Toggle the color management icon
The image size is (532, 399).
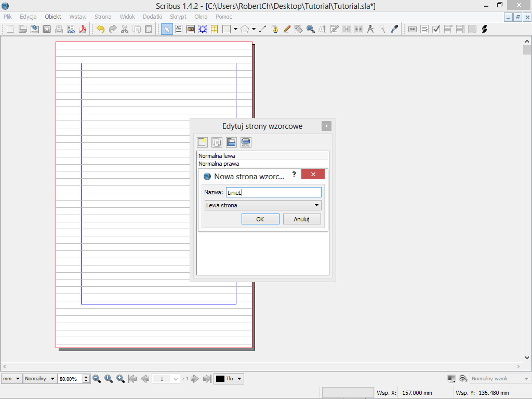pos(451,379)
